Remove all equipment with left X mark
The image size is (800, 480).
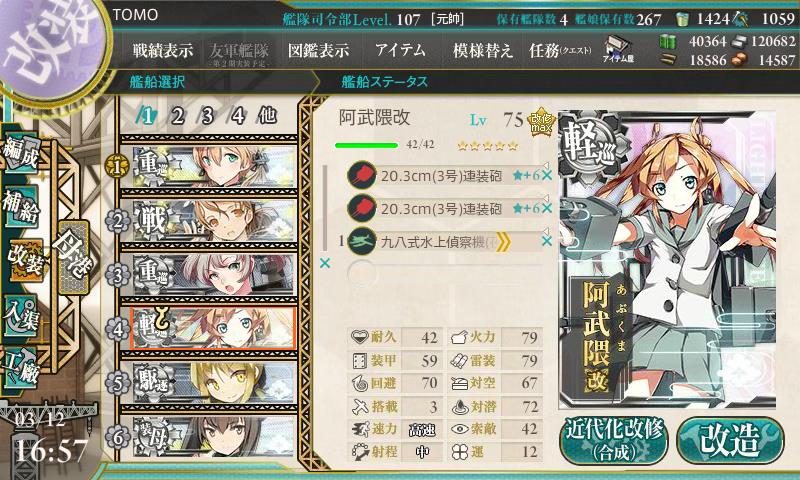[324, 263]
